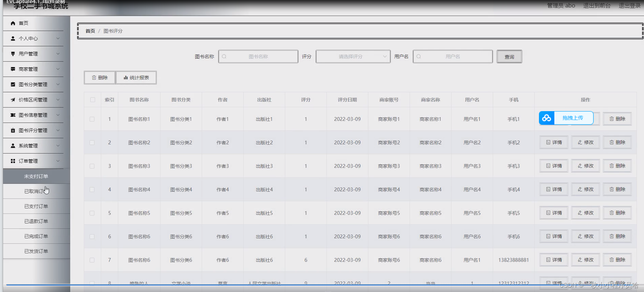This screenshot has height=292, width=644.
Task: Open the 已退款订单 submenu item
Action: coord(36,221)
